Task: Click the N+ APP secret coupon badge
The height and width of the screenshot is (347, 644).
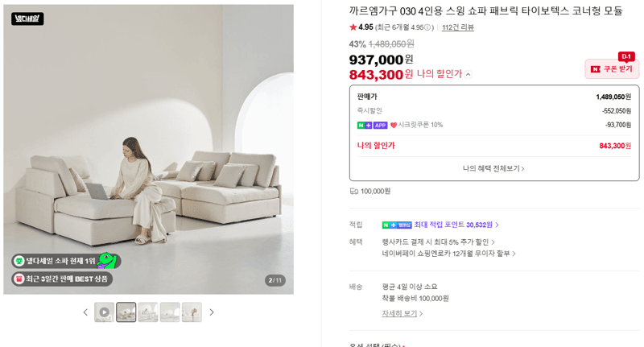Action: pyautogui.click(x=372, y=126)
